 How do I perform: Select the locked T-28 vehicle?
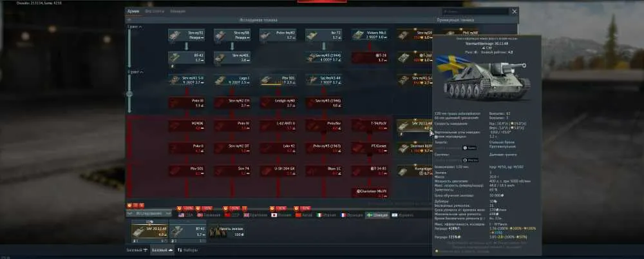[370, 57]
